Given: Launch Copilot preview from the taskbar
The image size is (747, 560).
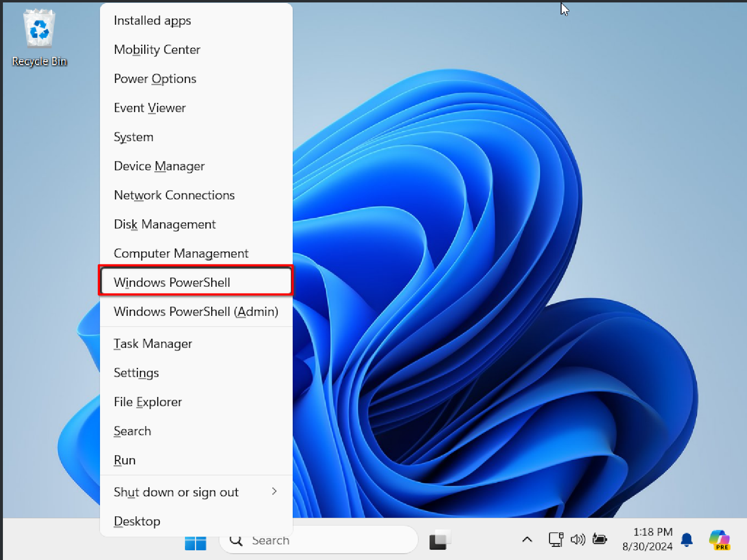Looking at the screenshot, I should point(719,540).
